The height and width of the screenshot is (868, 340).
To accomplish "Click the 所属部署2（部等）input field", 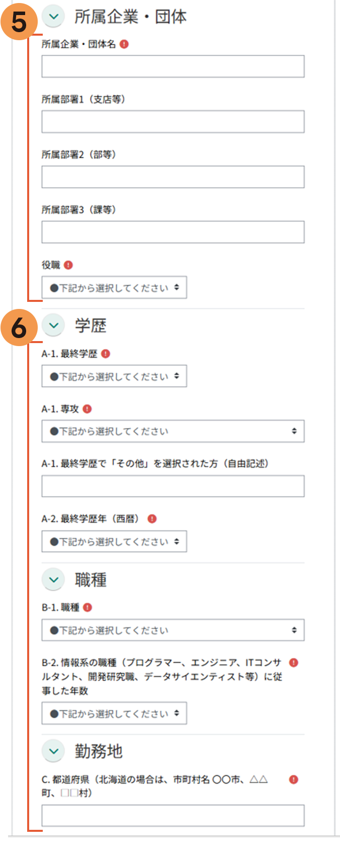I will click(173, 177).
